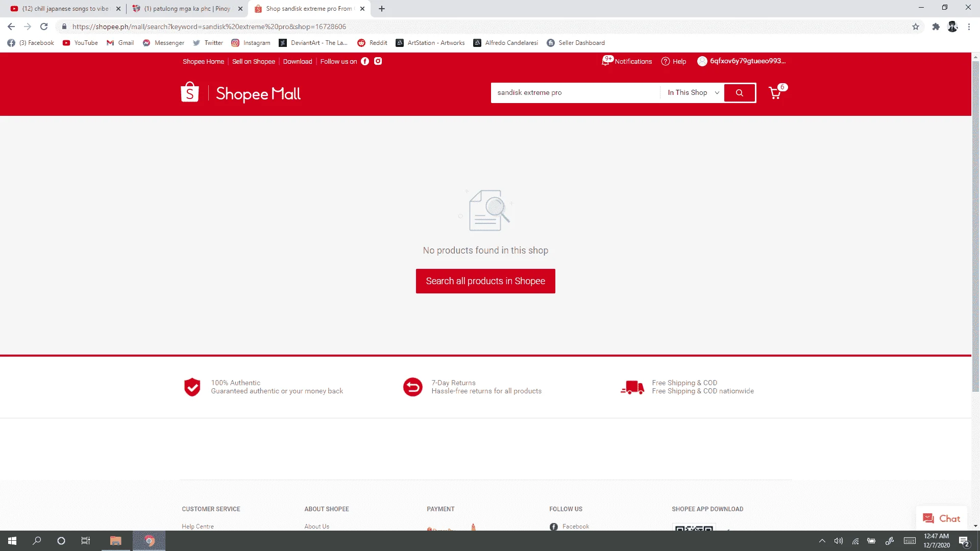Close the chill japanese songs tab

pyautogui.click(x=118, y=9)
